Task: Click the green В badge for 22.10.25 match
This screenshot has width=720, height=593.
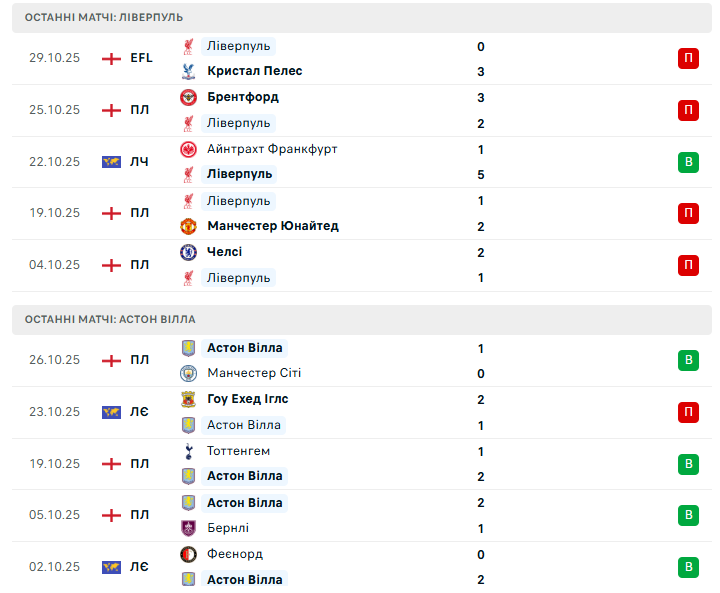Action: (687, 161)
